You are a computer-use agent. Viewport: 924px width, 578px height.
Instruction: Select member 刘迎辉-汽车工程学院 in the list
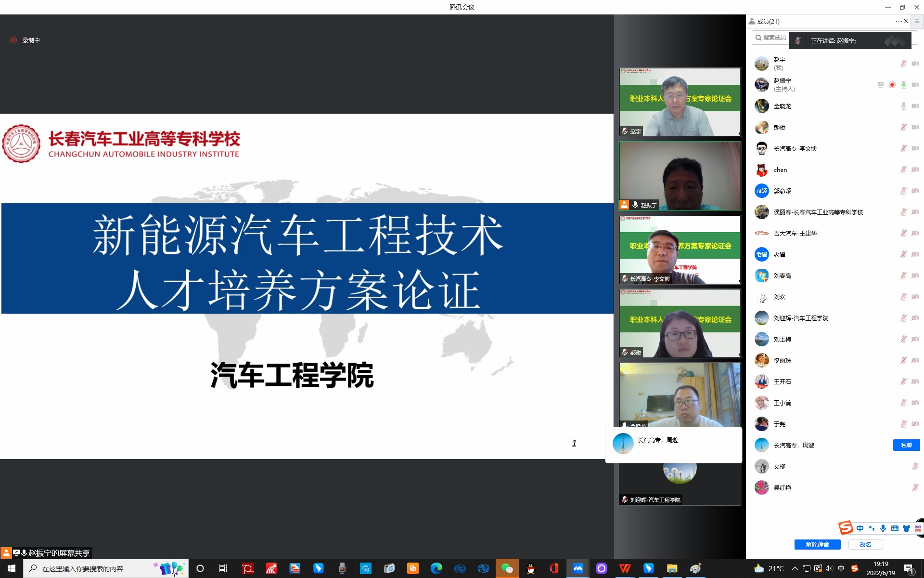tap(801, 318)
